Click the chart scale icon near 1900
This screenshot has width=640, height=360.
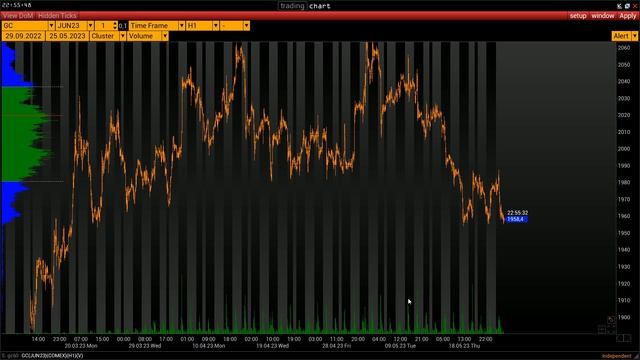coord(611,320)
